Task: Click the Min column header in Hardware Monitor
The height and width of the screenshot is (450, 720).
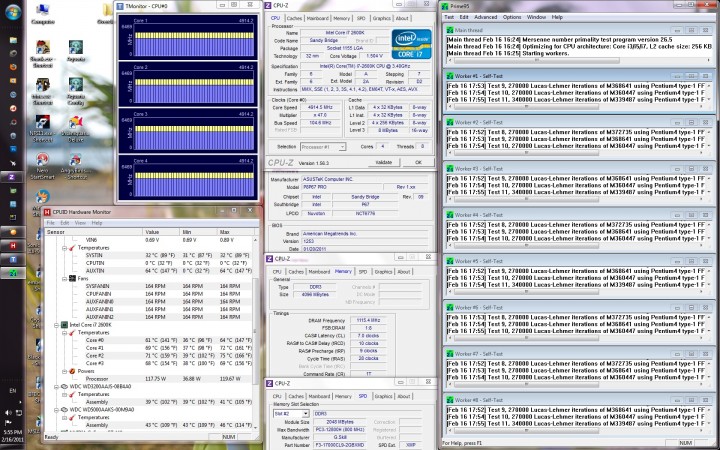Action: [198, 232]
